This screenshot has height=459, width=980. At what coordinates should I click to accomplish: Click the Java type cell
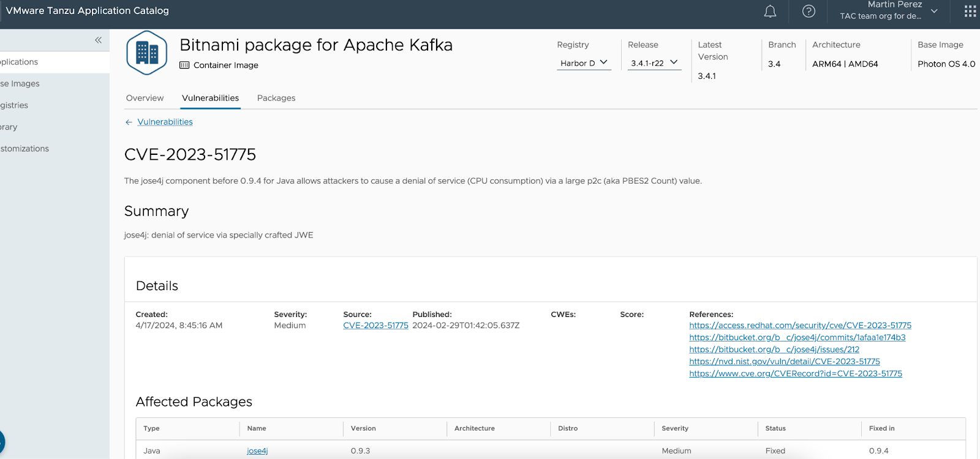pos(152,451)
